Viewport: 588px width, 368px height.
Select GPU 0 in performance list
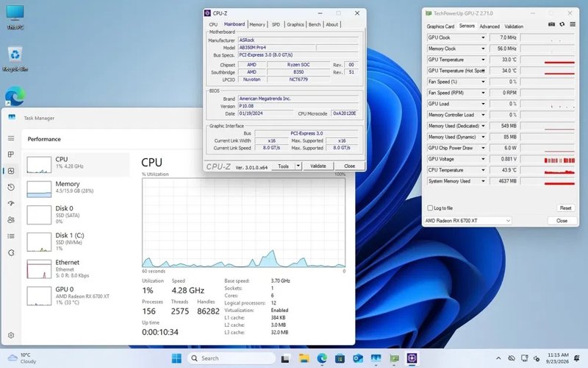point(77,296)
